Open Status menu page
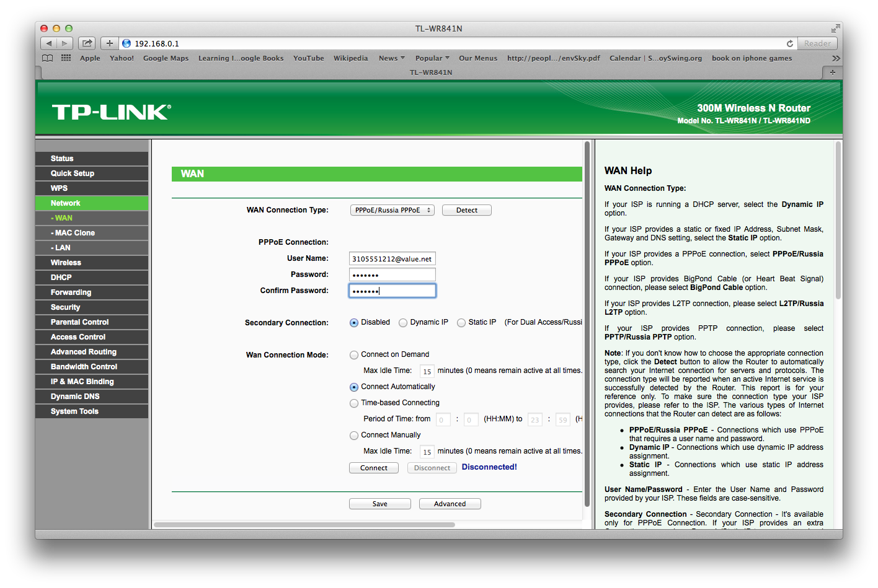Screen dimensions: 878x588 [x=92, y=159]
